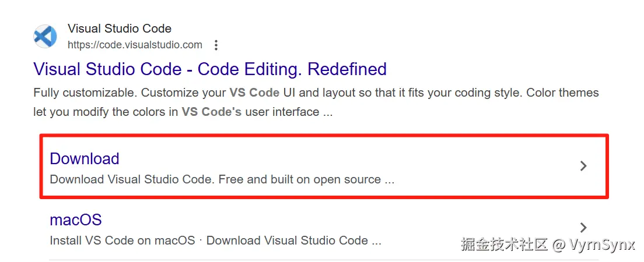Click the 'Visual Studio Code' site name
Image resolution: width=644 pixels, height=262 pixels.
120,29
